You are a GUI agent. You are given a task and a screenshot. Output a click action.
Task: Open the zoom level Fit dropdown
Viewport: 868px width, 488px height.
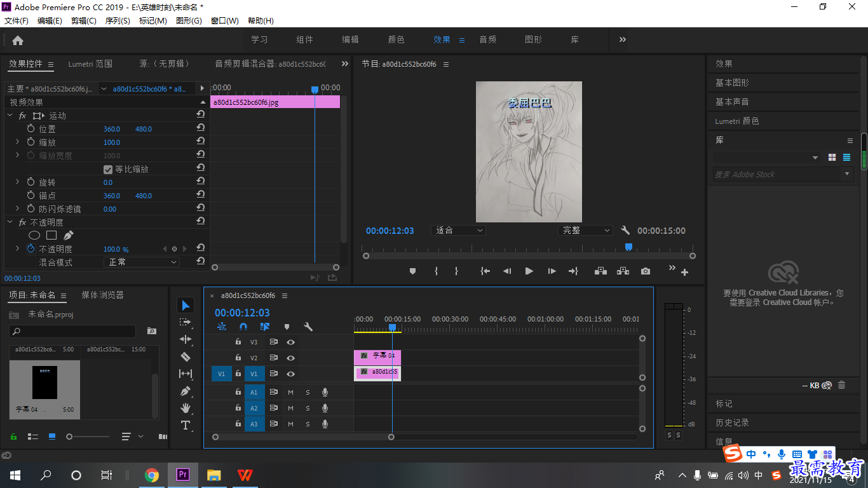(x=458, y=231)
